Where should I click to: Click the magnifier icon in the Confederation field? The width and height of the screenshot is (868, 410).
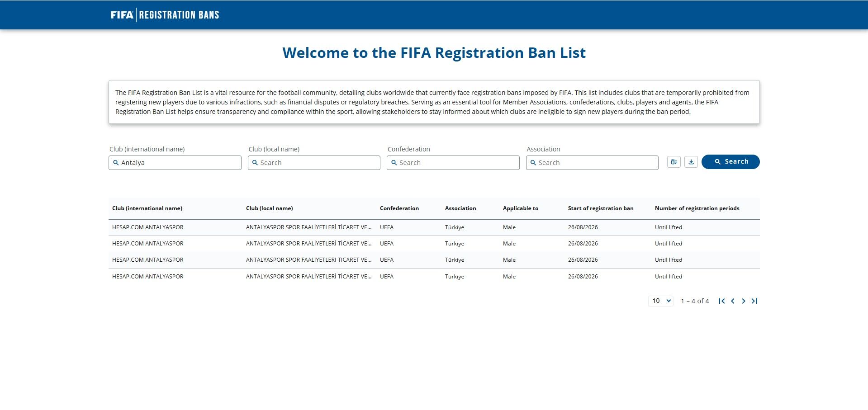(x=394, y=163)
